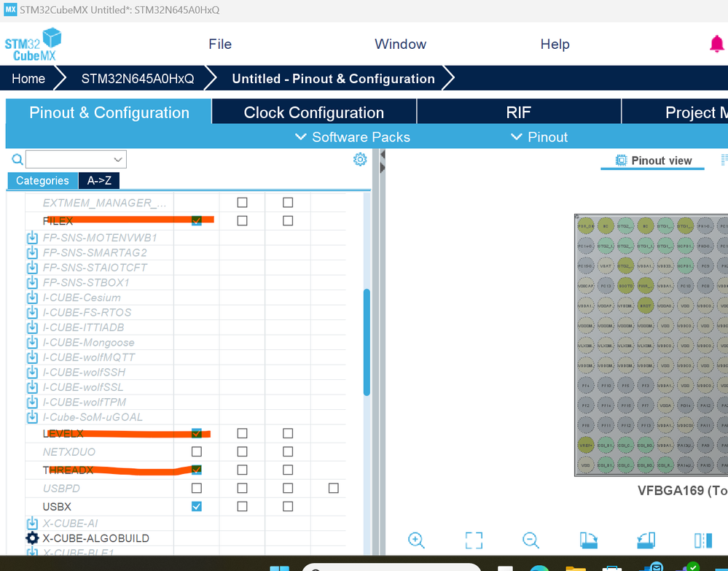Screen dimensions: 728x571
Task: Expand the left panel using the lower splitter arrow
Action: pyautogui.click(x=382, y=168)
